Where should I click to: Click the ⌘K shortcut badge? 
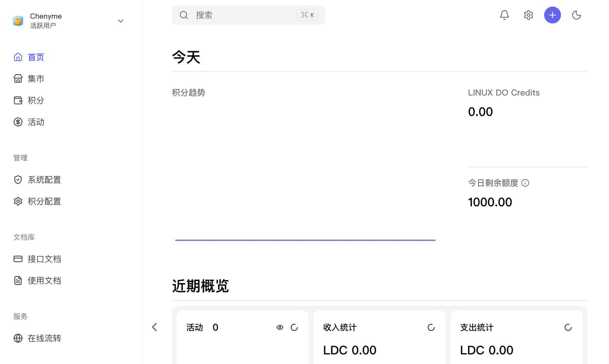click(x=307, y=15)
